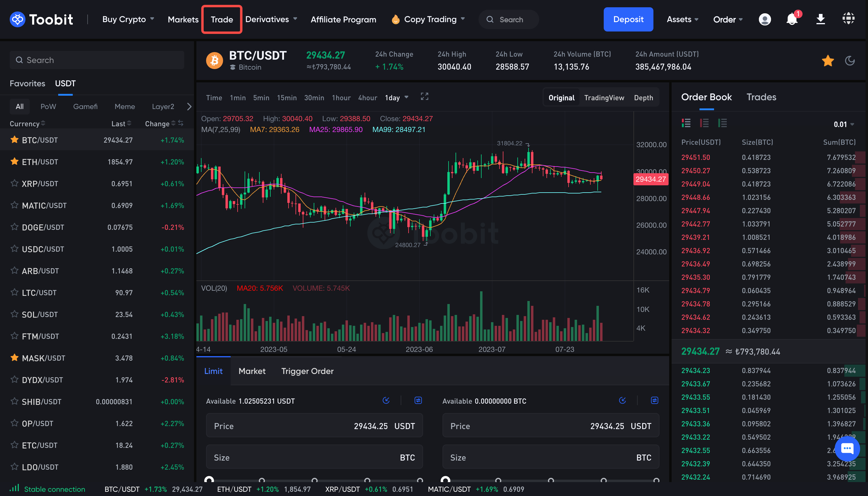The width and height of the screenshot is (868, 496).
Task: Open the Affiliate Program link
Action: [343, 19]
